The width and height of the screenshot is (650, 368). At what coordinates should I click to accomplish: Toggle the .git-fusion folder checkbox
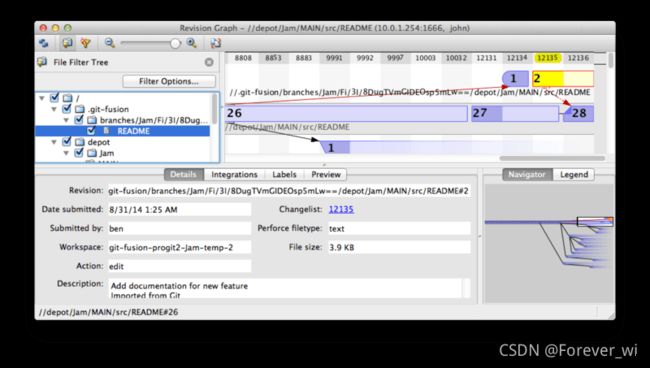pyautogui.click(x=66, y=109)
